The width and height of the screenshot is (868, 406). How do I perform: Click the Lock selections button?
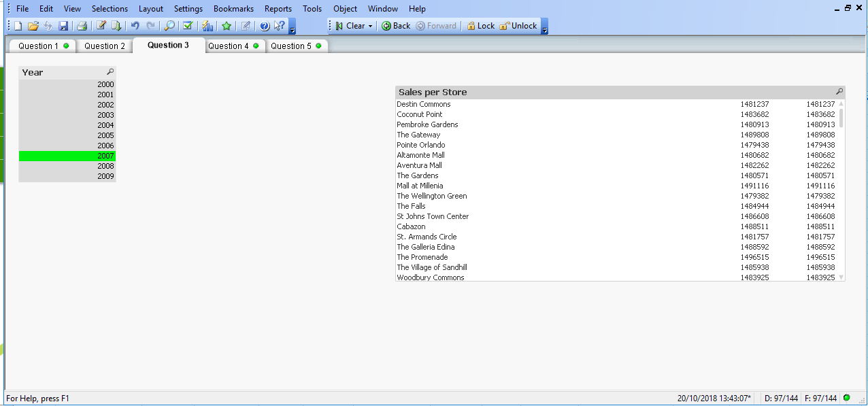pos(480,25)
